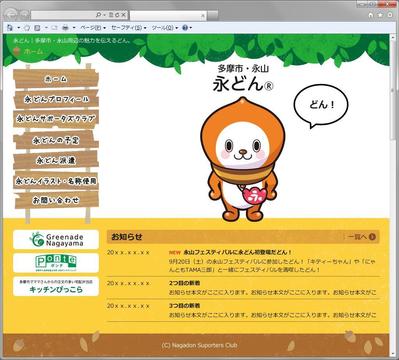Open 永どんイラスト・名称使用 wooden sign
399x360 pixels.
56,181
